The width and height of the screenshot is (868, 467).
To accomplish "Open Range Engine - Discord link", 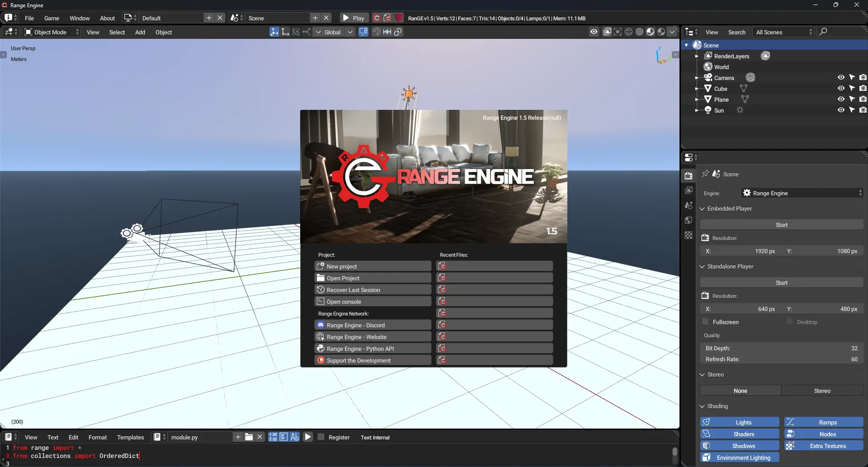I will [373, 325].
